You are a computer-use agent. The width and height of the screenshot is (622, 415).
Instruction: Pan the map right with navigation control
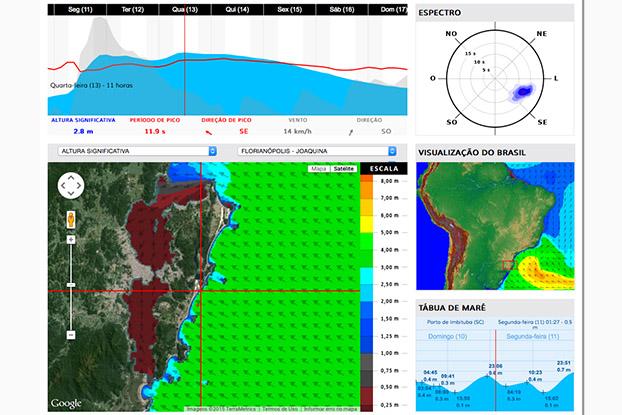tap(79, 185)
